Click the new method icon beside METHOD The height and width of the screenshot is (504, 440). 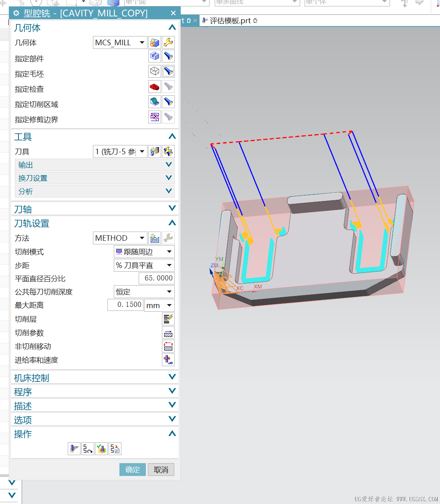155,238
